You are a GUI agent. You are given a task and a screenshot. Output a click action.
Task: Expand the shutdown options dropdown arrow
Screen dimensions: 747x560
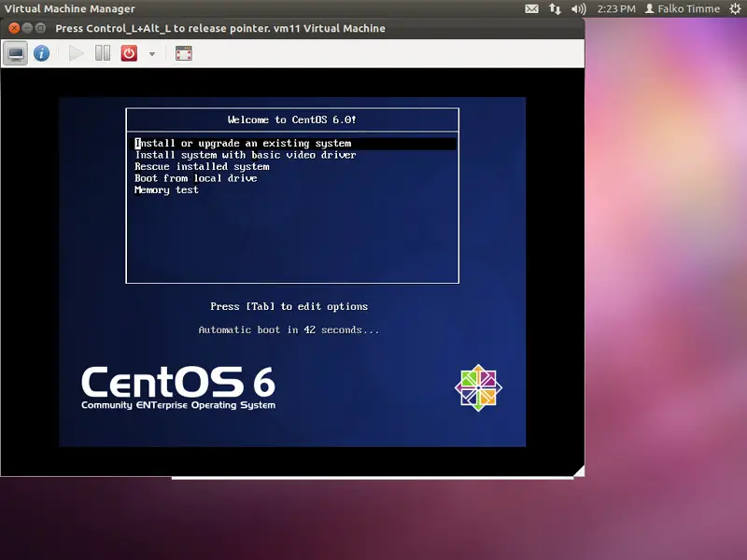pyautogui.click(x=152, y=54)
